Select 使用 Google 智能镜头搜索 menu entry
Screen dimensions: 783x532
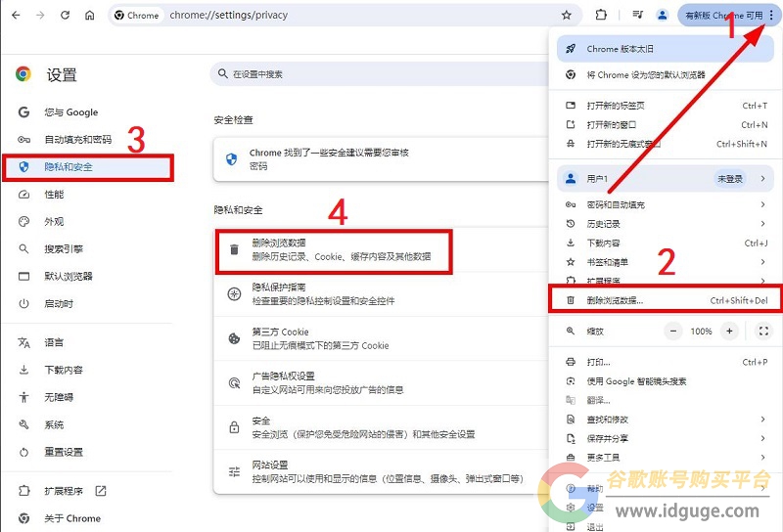pos(666,380)
